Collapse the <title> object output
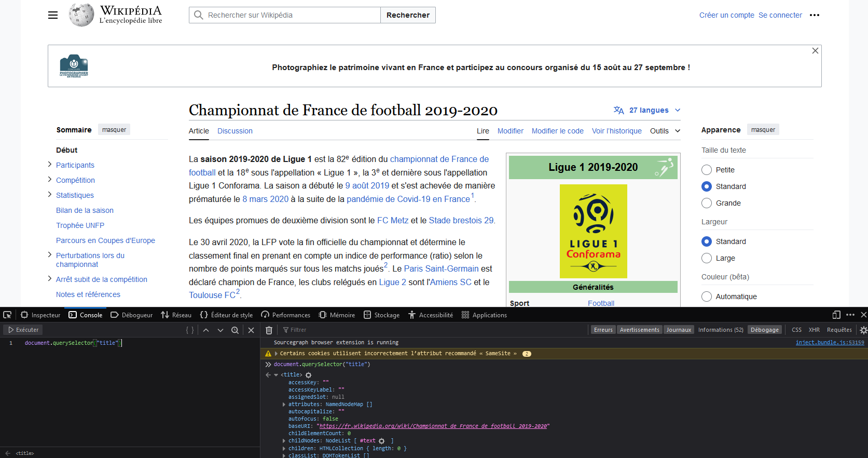868x458 pixels. pos(276,375)
